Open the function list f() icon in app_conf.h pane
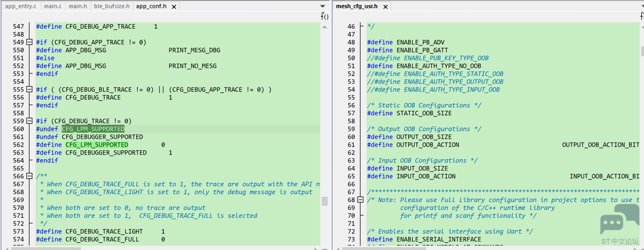 [324, 16]
